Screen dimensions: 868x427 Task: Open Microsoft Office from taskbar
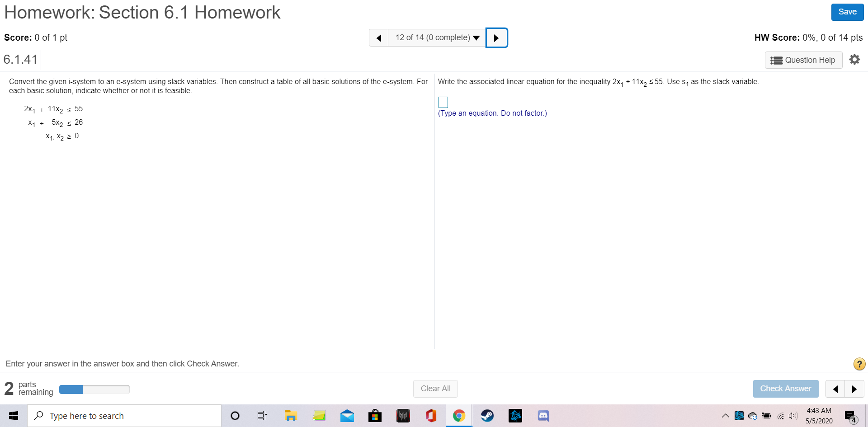point(431,416)
